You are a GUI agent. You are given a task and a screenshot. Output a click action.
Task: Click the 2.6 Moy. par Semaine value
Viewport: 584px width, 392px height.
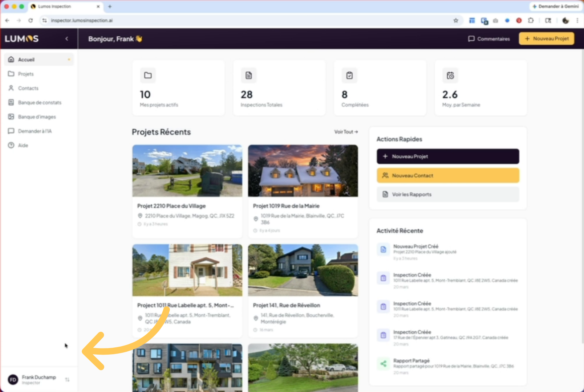tap(450, 95)
